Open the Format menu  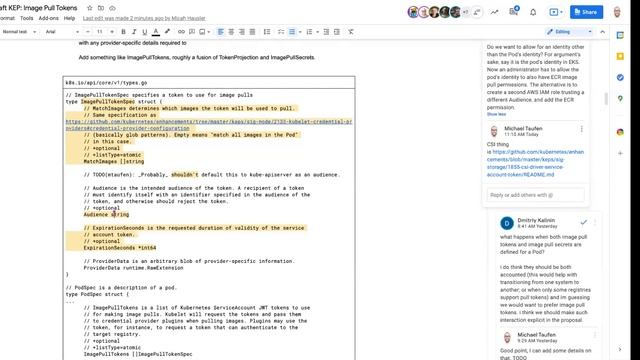tap(7, 18)
